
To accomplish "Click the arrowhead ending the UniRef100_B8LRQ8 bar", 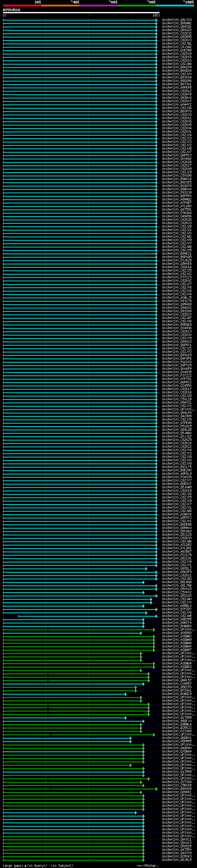I will [x=143, y=582].
